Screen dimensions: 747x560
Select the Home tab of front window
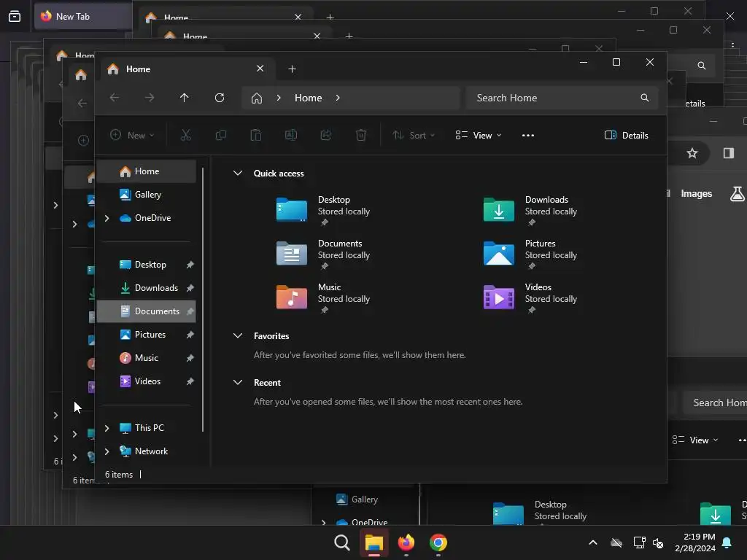pyautogui.click(x=186, y=69)
